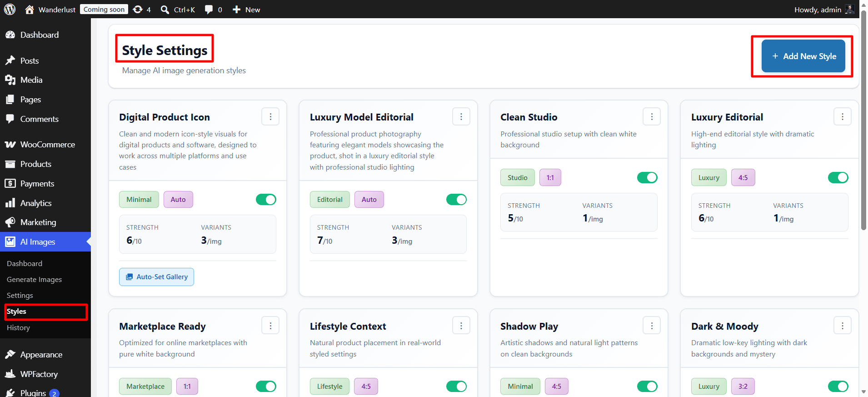Disable the Luxury Model Editorial style toggle
Viewport: 868px width, 397px height.
456,200
